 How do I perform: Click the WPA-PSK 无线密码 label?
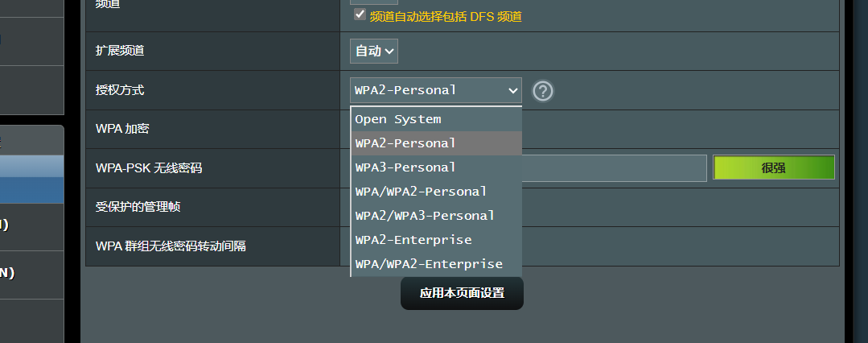148,168
